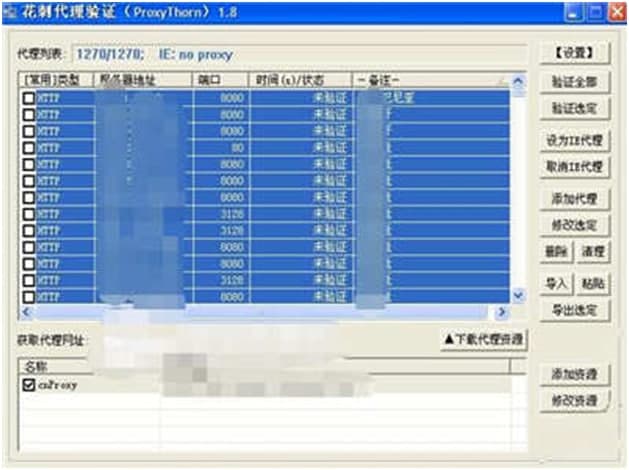This screenshot has height=470, width=629.
Task: Minimize the ProxyThorn window
Action: tap(574, 12)
